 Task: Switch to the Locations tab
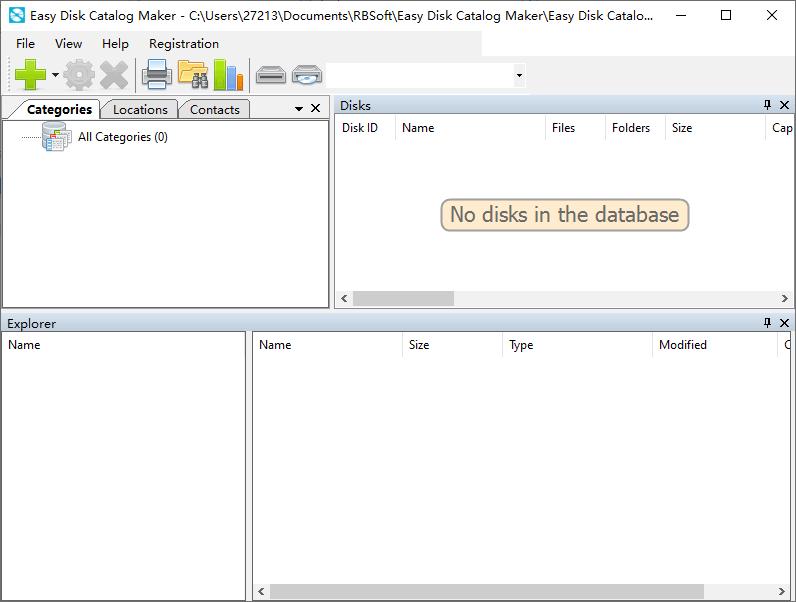140,109
